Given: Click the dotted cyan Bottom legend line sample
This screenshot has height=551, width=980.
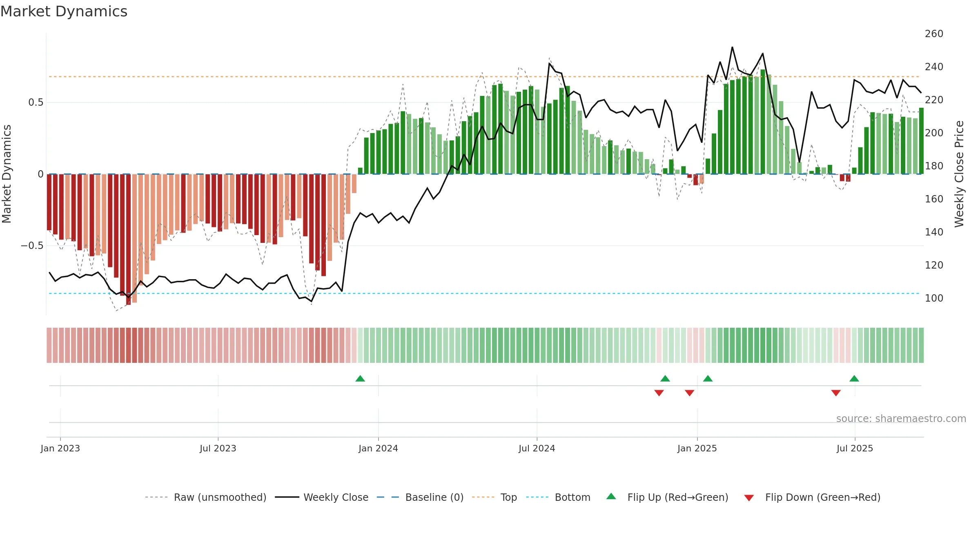Looking at the screenshot, I should point(537,497).
